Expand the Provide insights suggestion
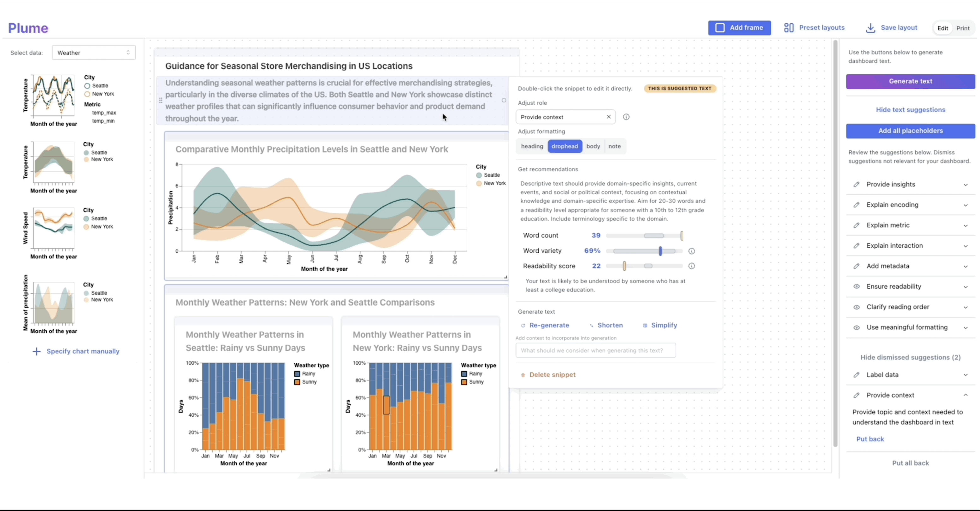This screenshot has height=511, width=980. pos(965,185)
